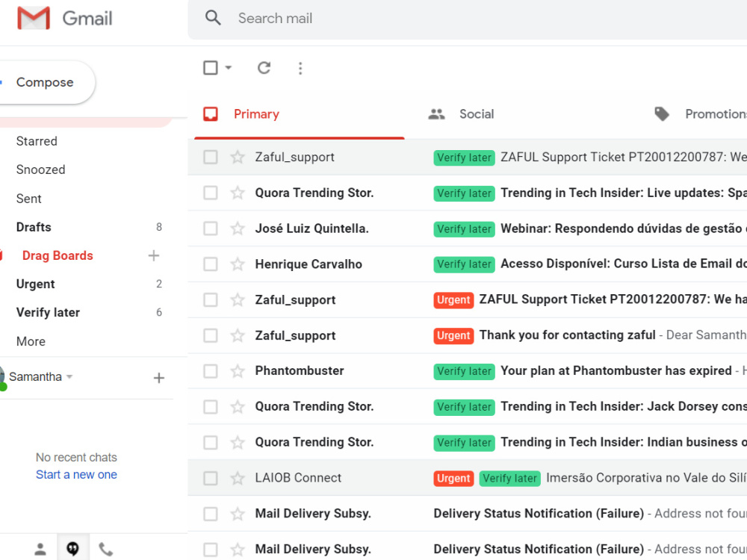Open the Sent folder
This screenshot has height=560, width=747.
point(28,199)
